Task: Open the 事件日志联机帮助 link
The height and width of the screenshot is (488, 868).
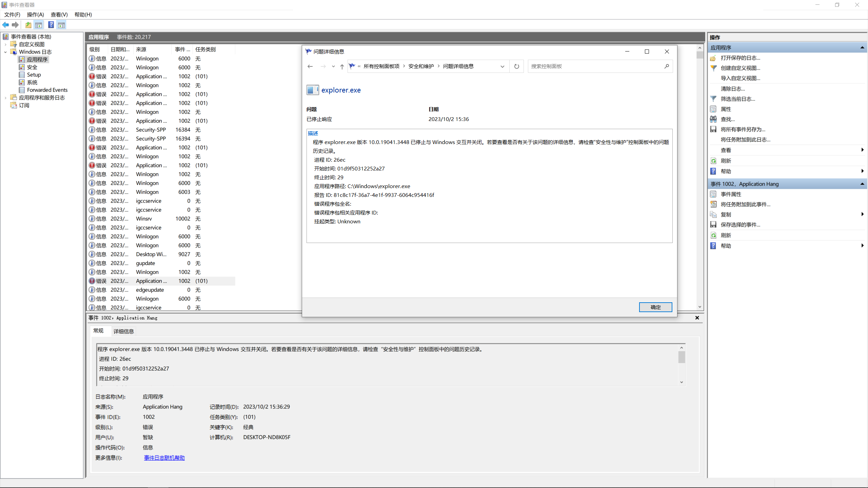Action: (x=164, y=457)
